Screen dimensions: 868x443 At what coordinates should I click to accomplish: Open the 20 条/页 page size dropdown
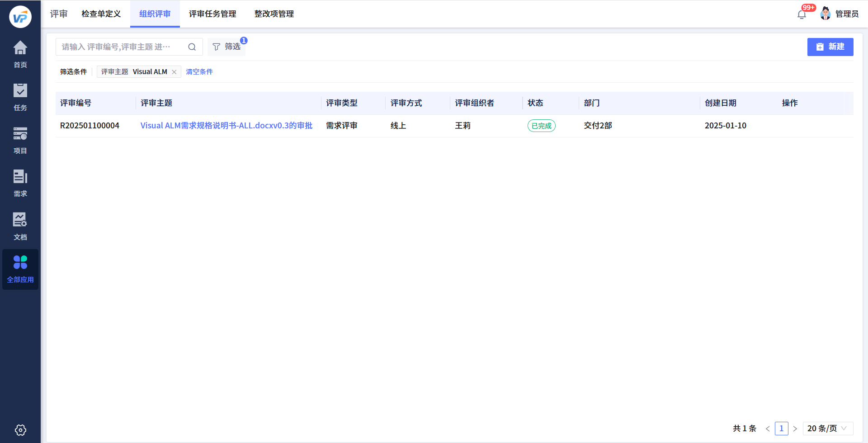click(x=828, y=428)
